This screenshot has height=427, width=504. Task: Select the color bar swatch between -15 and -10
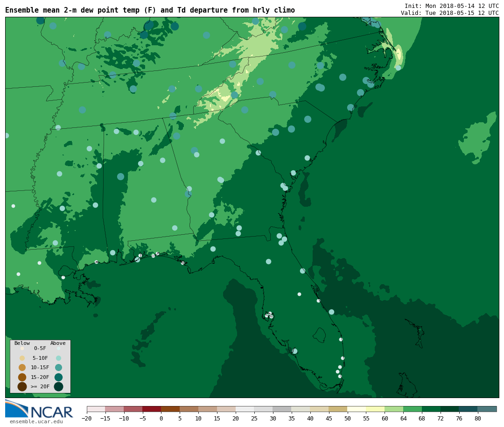pos(115,409)
